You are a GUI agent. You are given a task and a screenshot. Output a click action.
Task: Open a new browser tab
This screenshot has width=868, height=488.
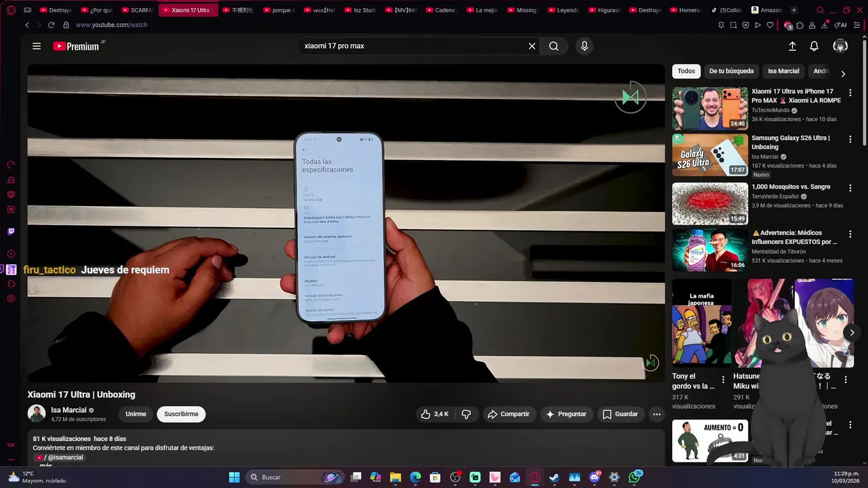pos(794,10)
